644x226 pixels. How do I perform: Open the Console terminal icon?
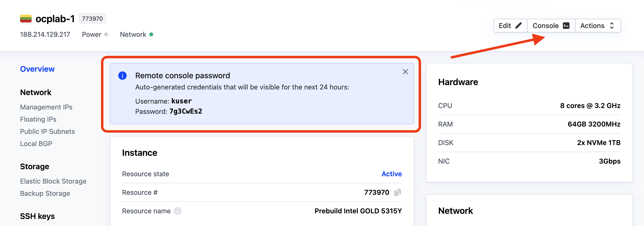point(566,25)
